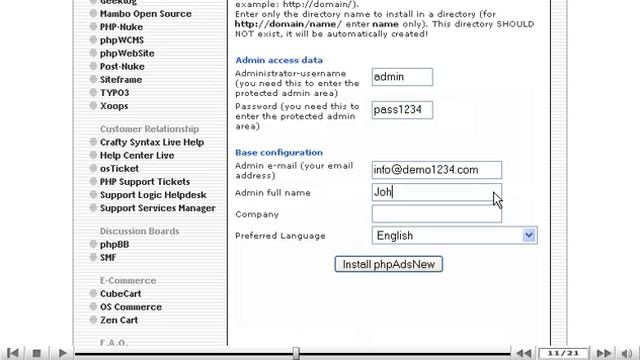Click the Admin full name field
The image size is (640, 360).
[x=437, y=192]
